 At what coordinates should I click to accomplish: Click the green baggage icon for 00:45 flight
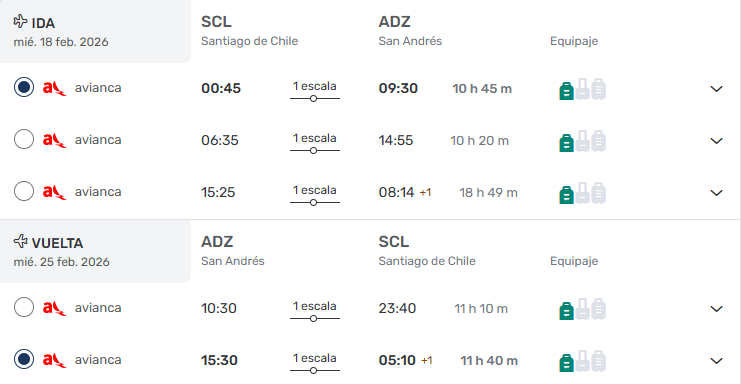[x=566, y=91]
